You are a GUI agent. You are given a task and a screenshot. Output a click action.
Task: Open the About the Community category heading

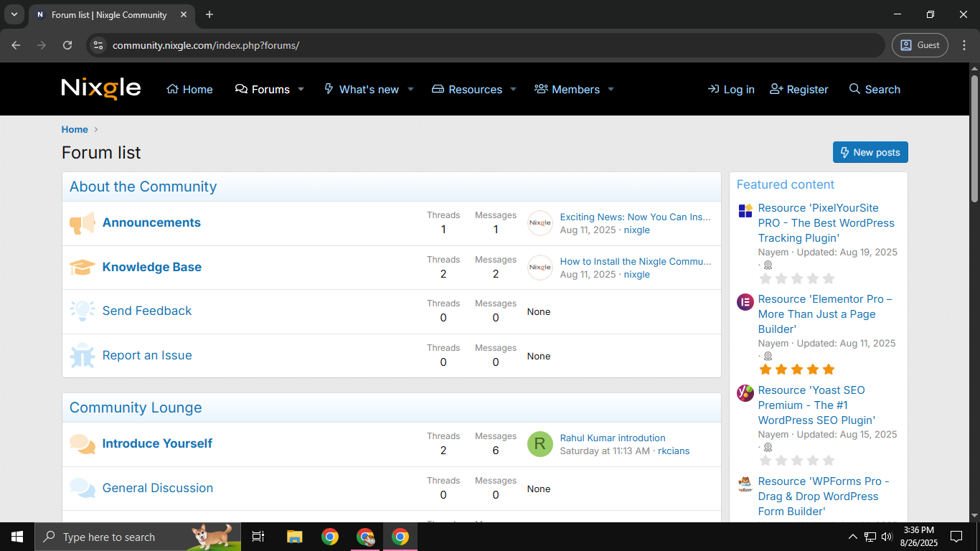click(x=143, y=187)
